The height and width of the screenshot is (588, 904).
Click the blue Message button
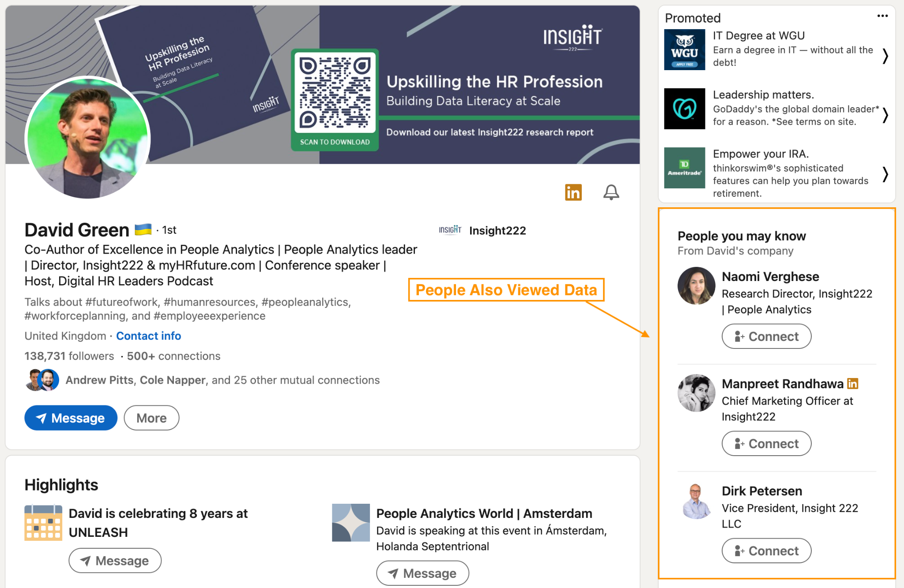(x=71, y=418)
